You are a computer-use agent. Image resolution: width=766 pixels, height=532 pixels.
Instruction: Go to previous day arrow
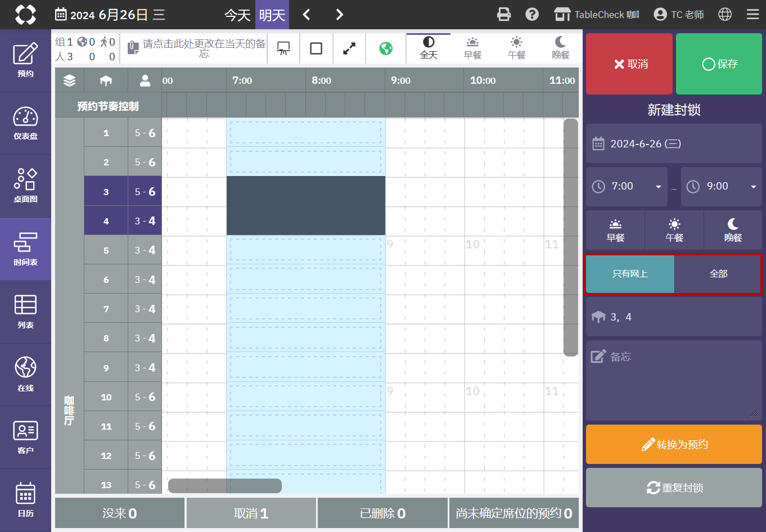[307, 15]
